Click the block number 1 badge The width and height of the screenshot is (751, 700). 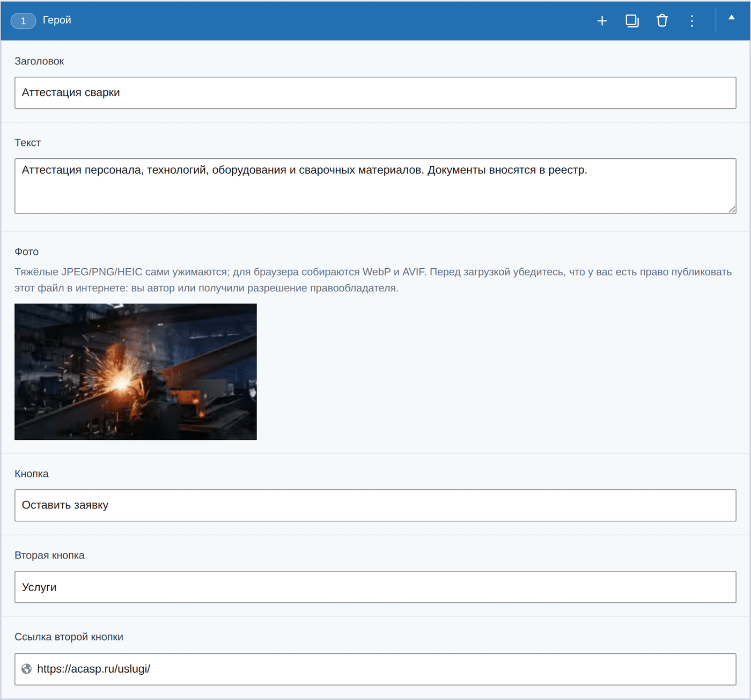point(23,21)
